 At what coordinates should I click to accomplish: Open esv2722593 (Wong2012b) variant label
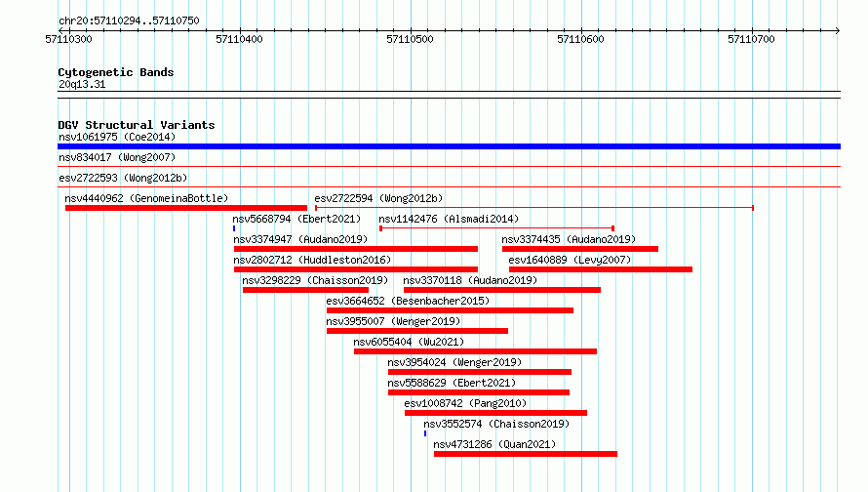pyautogui.click(x=123, y=178)
